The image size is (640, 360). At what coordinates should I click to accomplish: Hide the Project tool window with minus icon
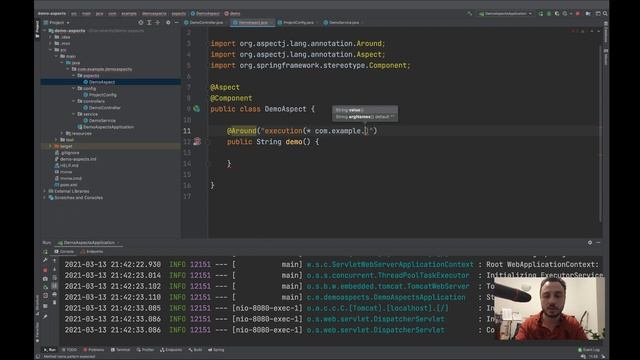coord(176,22)
